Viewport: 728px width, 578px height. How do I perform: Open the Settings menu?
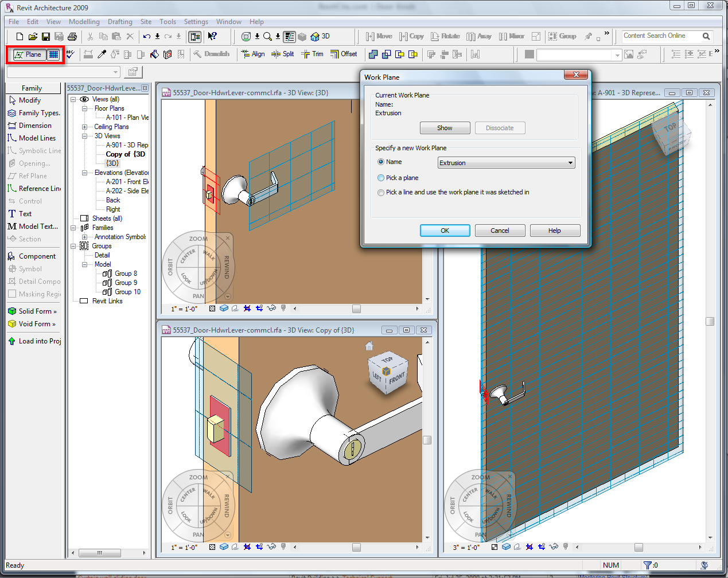[x=196, y=22]
